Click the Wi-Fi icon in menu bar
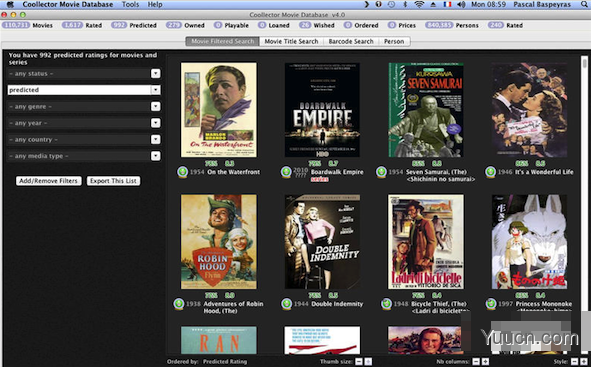Viewport: 591px width, 367px height. [419, 5]
